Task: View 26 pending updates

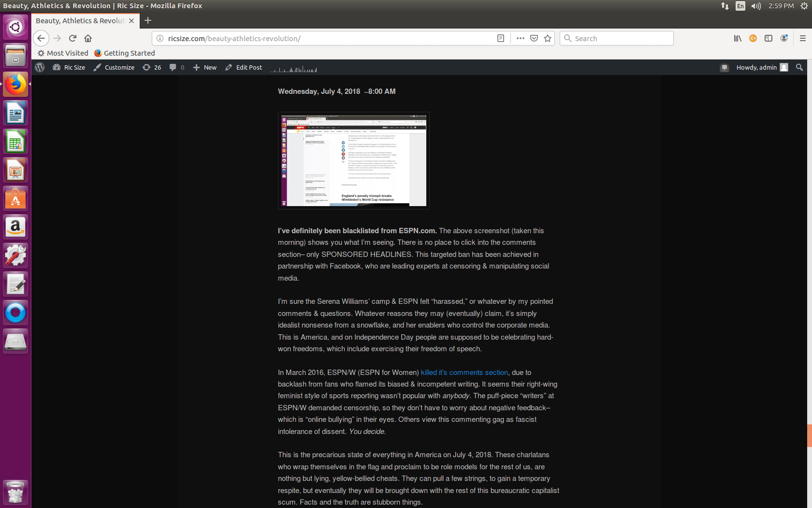Action: click(152, 67)
